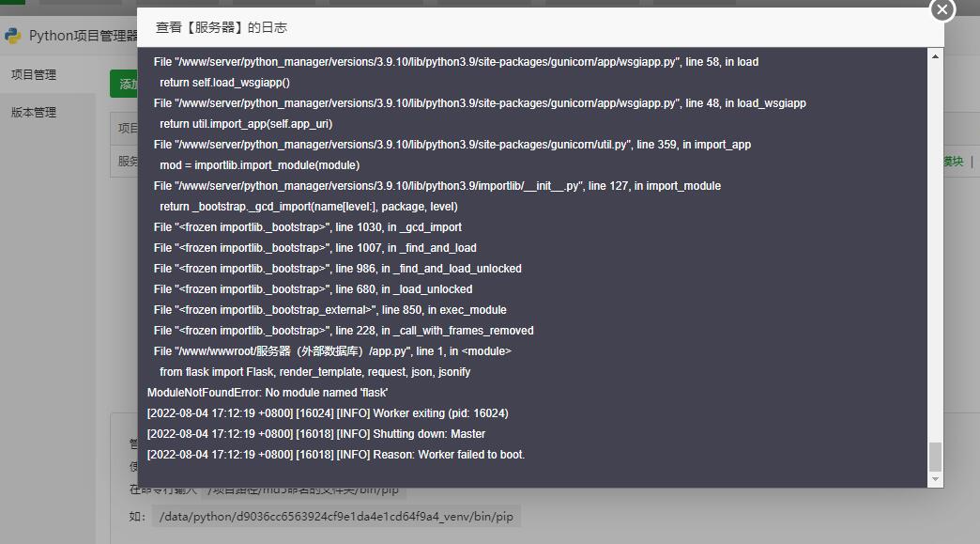Viewport: 980px width, 544px height.
Task: Close the 查看【服务器】的日志 dialog
Action: pos(942,10)
